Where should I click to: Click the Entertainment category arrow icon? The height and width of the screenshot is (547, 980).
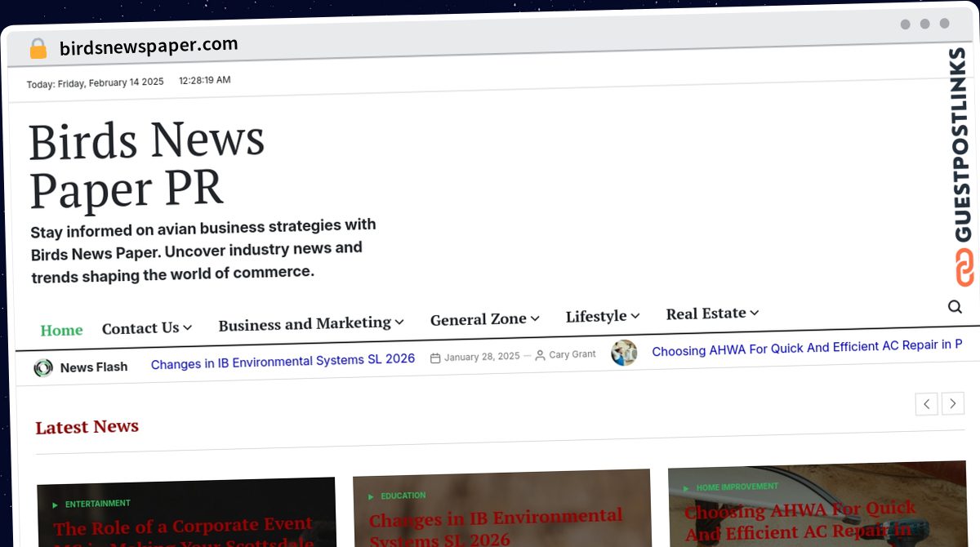point(56,505)
